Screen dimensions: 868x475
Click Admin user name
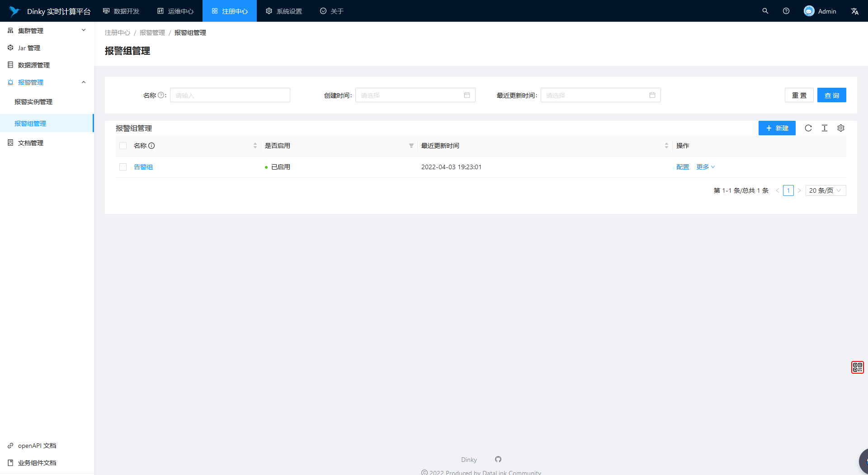(x=827, y=11)
